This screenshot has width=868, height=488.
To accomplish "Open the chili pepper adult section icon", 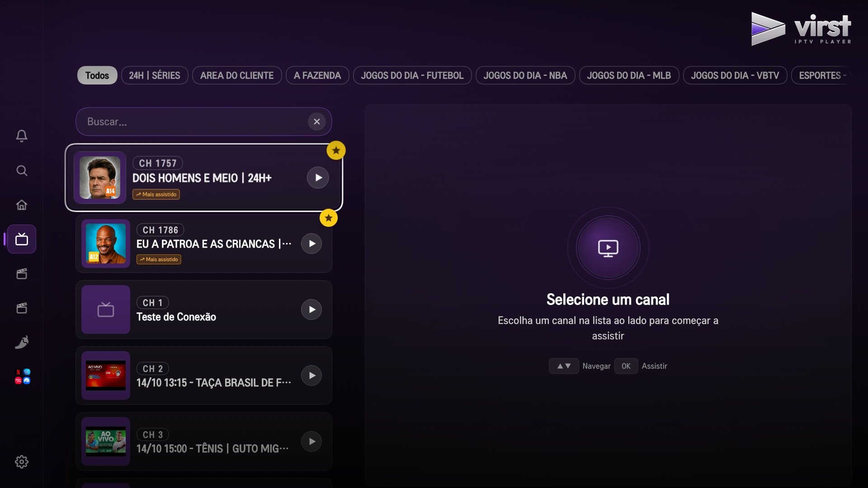I will (22, 342).
